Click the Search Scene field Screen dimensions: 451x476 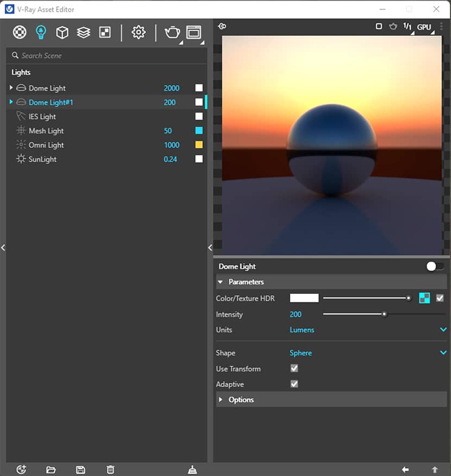[x=107, y=55]
